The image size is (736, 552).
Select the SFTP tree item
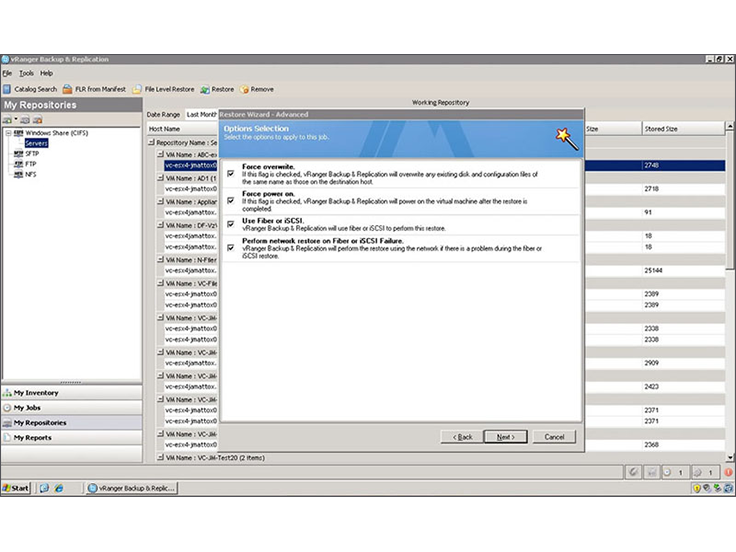[x=32, y=153]
